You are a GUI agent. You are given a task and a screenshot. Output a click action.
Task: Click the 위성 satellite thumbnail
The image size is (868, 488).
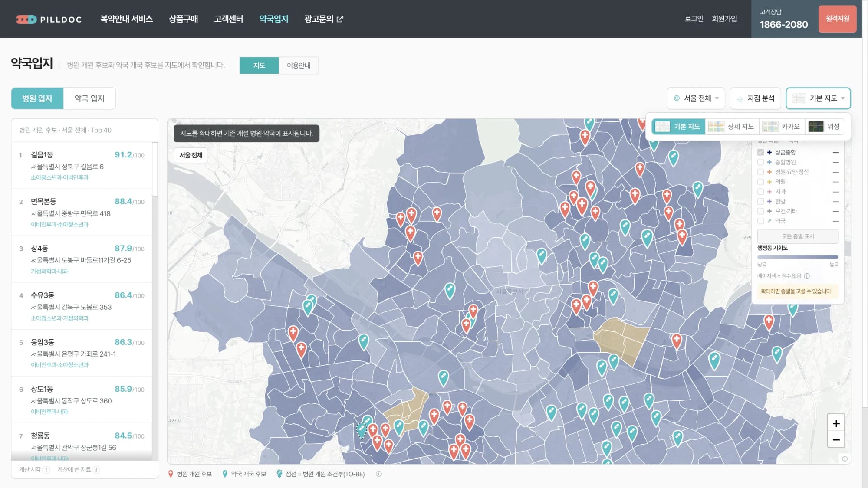point(816,127)
